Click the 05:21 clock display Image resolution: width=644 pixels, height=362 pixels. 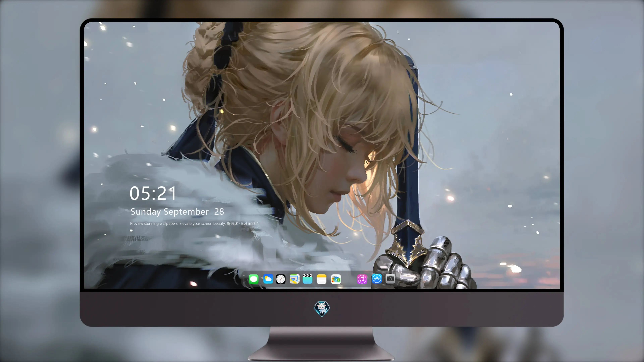coord(153,193)
